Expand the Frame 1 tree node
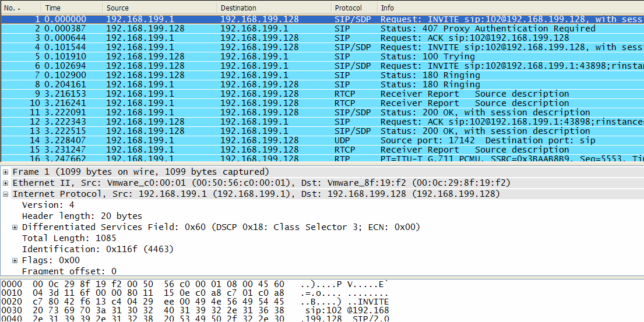644x322 pixels. point(5,171)
